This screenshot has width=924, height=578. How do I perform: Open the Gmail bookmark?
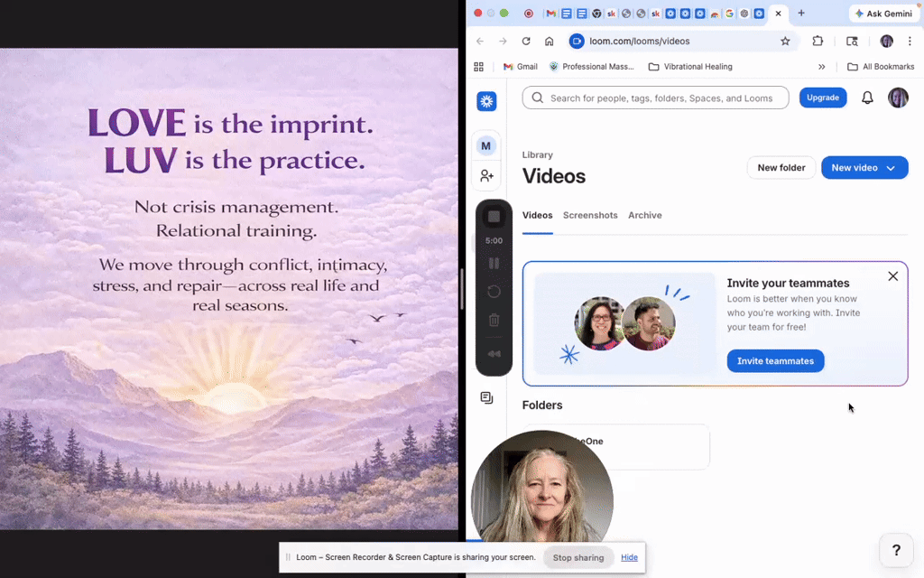click(520, 67)
